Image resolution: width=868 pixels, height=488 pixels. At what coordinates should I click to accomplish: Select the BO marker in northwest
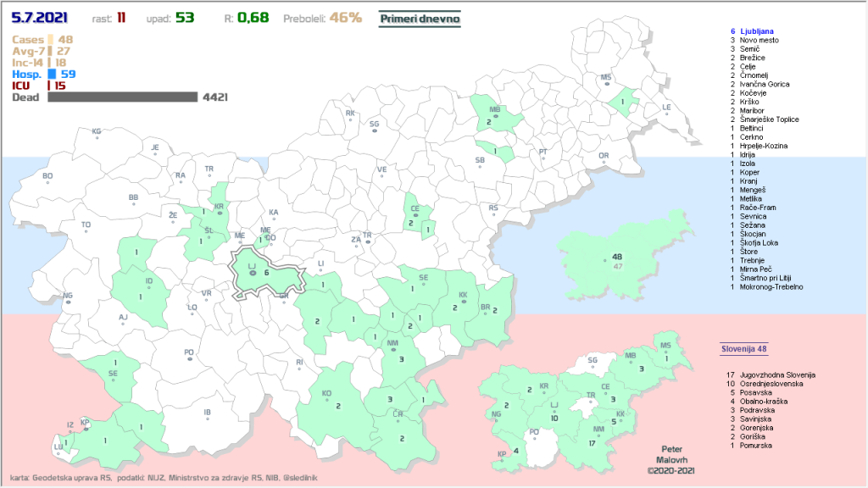(x=47, y=176)
